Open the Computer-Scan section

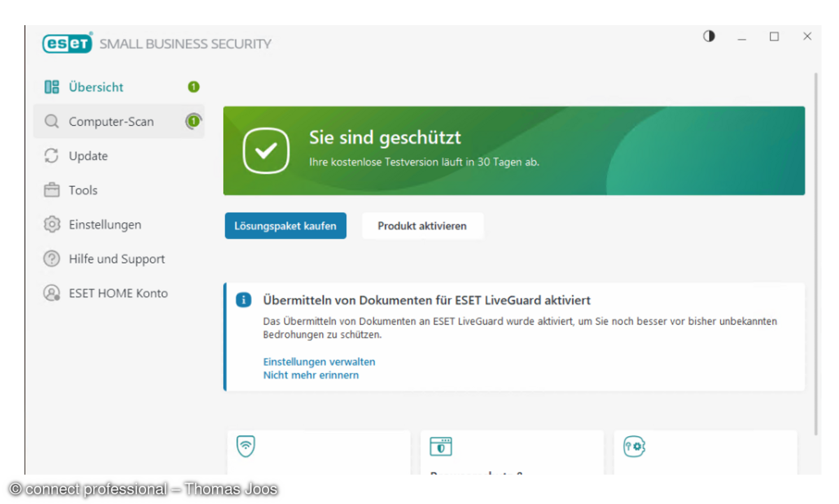click(x=119, y=122)
